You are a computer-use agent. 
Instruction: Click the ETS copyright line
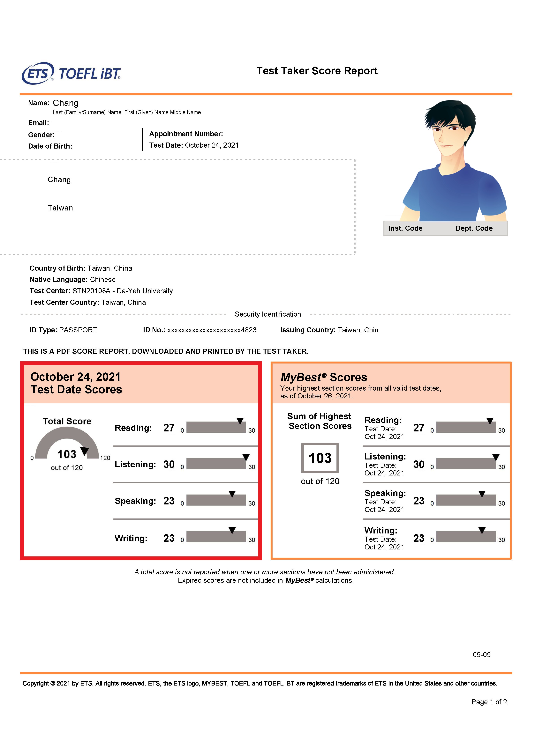[260, 683]
